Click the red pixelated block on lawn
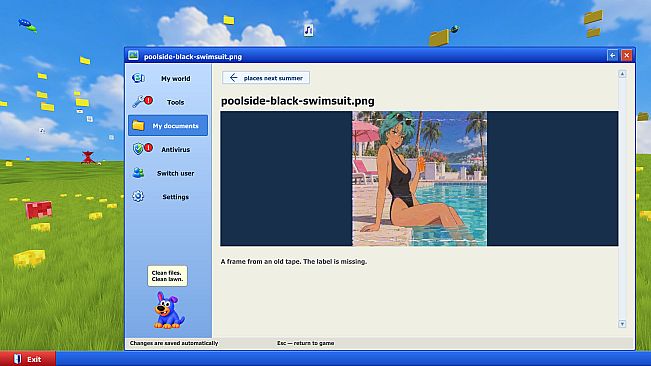 click(x=39, y=210)
